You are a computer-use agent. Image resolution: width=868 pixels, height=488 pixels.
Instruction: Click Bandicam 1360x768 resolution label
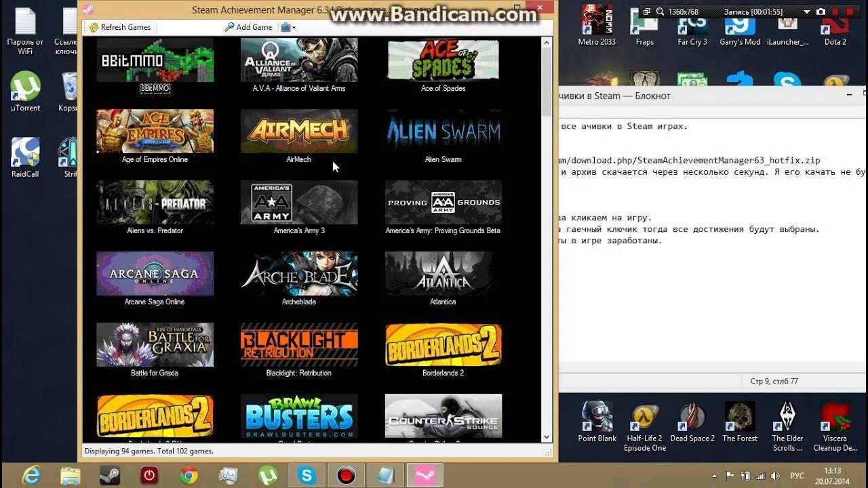click(x=684, y=12)
